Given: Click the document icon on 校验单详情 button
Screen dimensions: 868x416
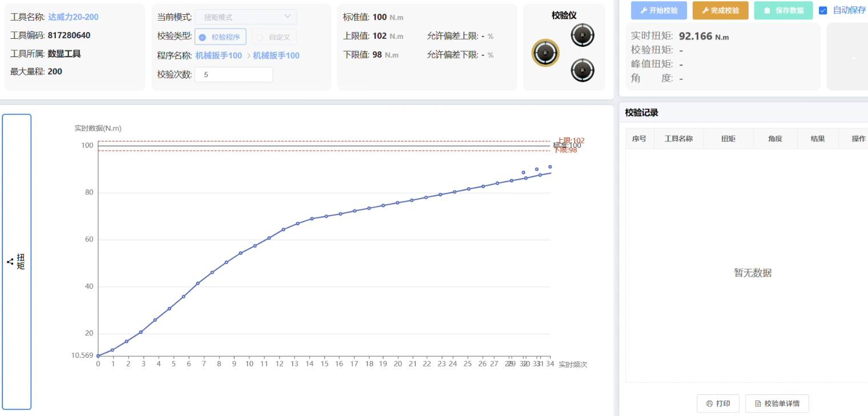Looking at the screenshot, I should pyautogui.click(x=758, y=403).
